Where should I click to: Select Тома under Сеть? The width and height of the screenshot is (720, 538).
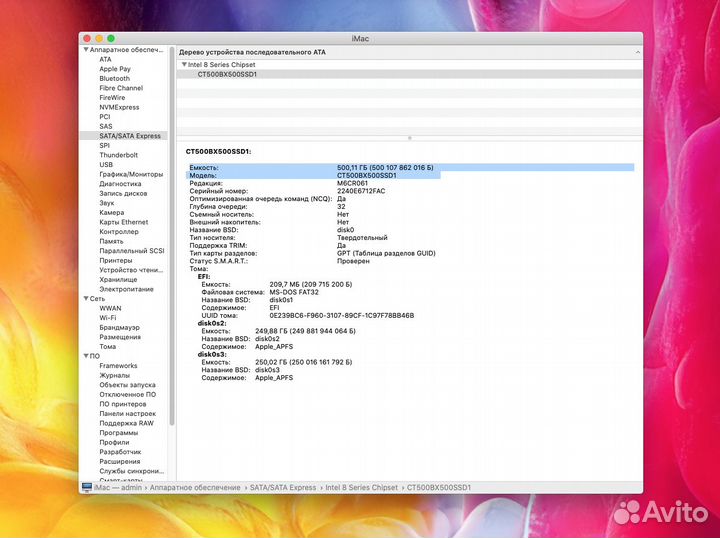coord(107,347)
